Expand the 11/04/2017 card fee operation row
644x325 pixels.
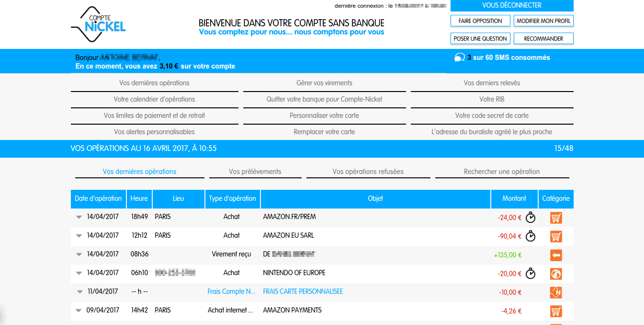tap(79, 292)
